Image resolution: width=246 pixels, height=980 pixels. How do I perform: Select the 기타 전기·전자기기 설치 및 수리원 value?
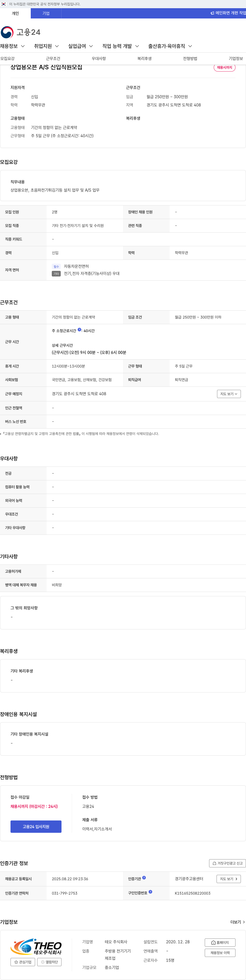coord(78,226)
